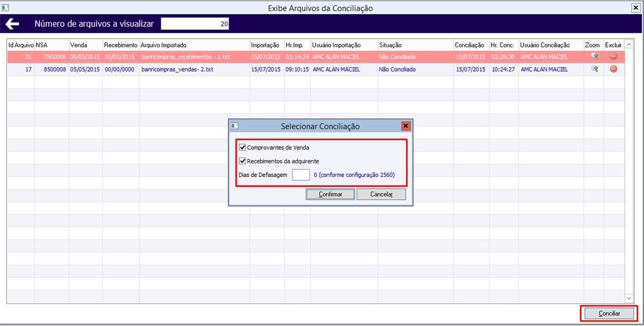Edit the número de arquivos a visualizar field
644x326 pixels.
click(x=195, y=24)
